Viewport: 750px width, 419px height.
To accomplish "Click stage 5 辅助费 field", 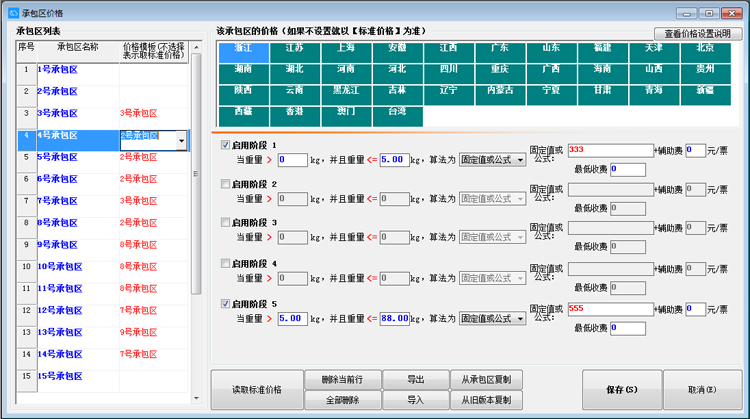I will pos(695,309).
